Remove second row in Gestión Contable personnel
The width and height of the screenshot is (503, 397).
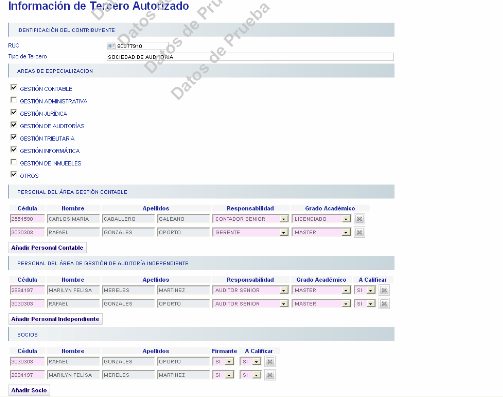[x=359, y=232]
